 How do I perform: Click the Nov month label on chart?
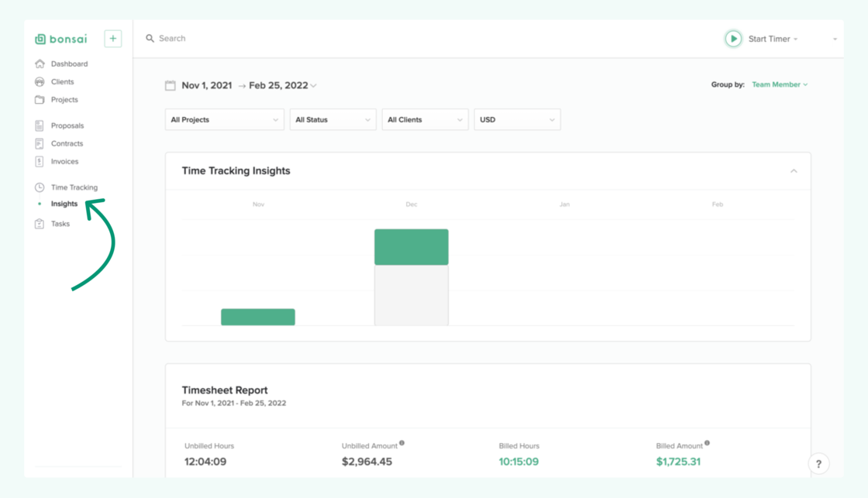click(x=259, y=204)
